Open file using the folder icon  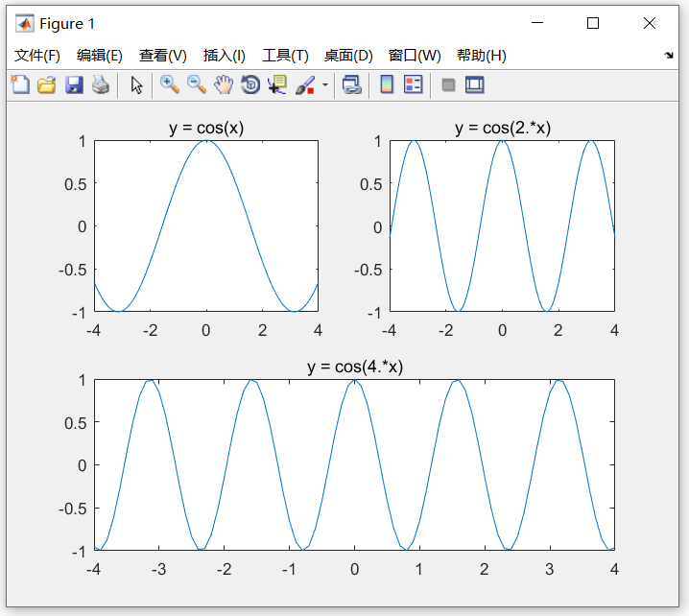(x=47, y=84)
